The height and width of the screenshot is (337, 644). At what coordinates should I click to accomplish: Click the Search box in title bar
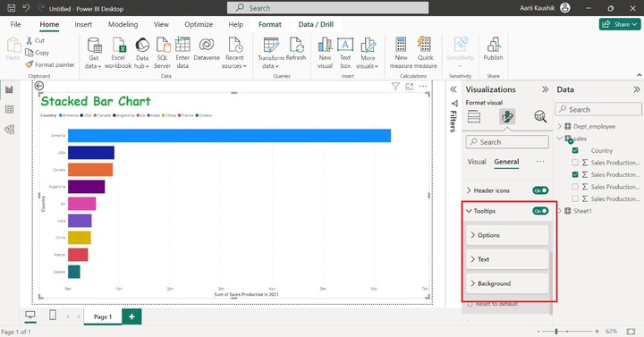(327, 8)
